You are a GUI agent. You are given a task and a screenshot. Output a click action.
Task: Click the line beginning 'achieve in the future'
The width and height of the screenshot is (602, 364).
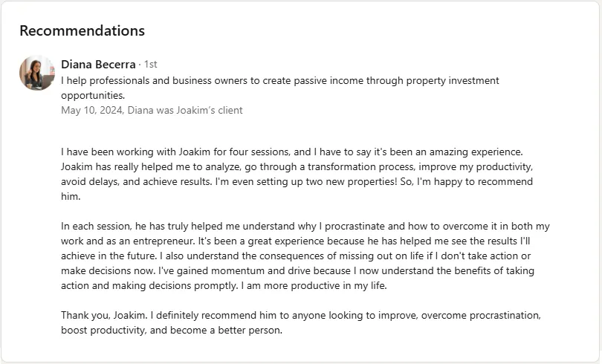[296, 256]
